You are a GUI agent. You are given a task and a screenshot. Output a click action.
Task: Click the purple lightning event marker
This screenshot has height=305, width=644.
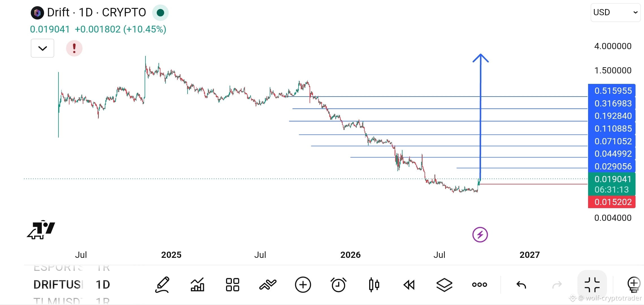(x=480, y=235)
